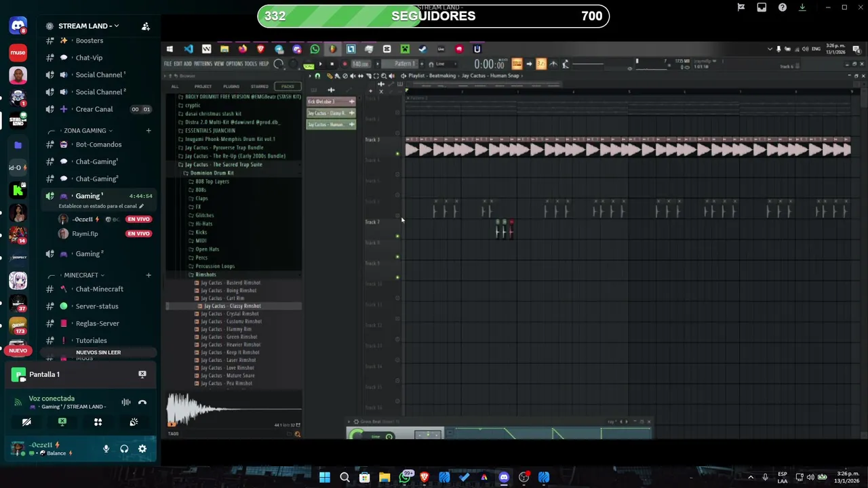Viewport: 868px width, 488px height.
Task: Open the Crear Canal voice channel
Action: [98, 109]
